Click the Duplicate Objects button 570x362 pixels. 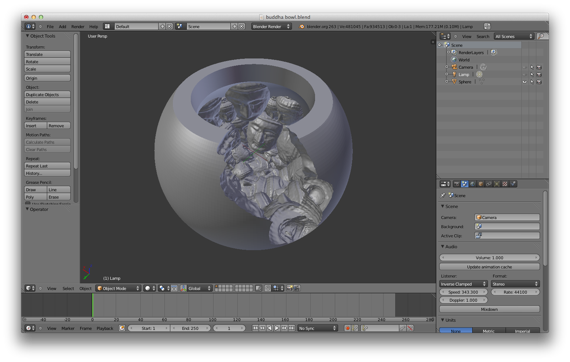pyautogui.click(x=47, y=94)
